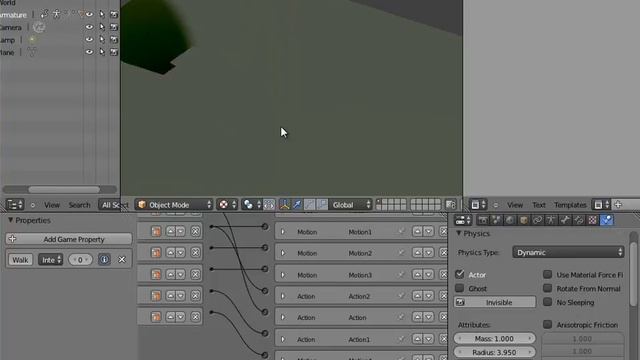This screenshot has width=640, height=360.
Task: Toggle Armature visibility eye in outliner
Action: pos(89,14)
